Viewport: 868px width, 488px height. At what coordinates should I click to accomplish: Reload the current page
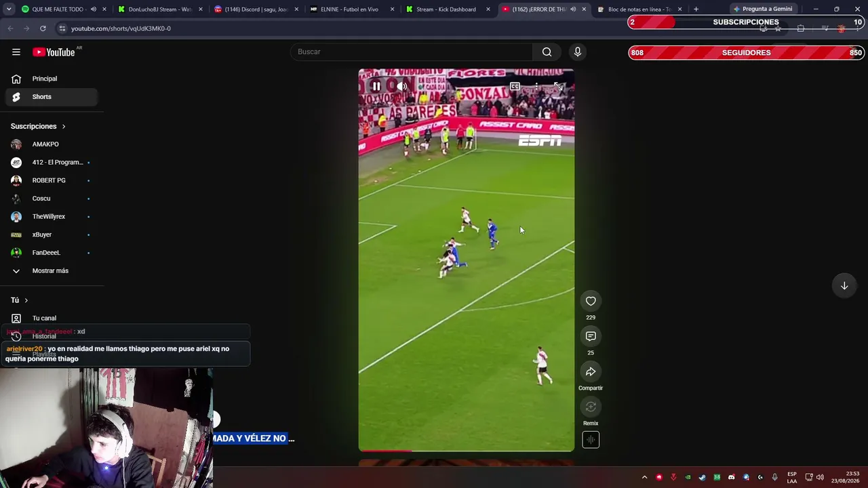[43, 28]
